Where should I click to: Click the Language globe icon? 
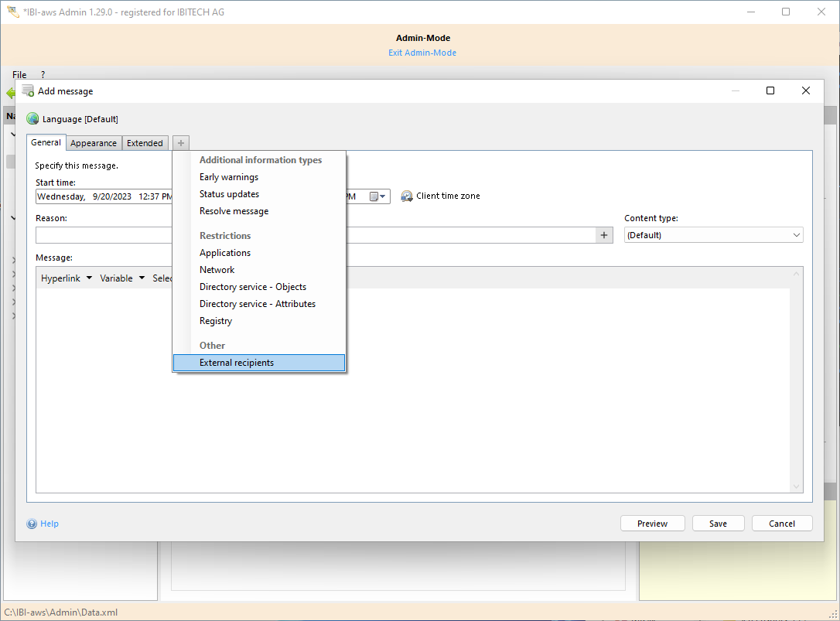[x=32, y=119]
